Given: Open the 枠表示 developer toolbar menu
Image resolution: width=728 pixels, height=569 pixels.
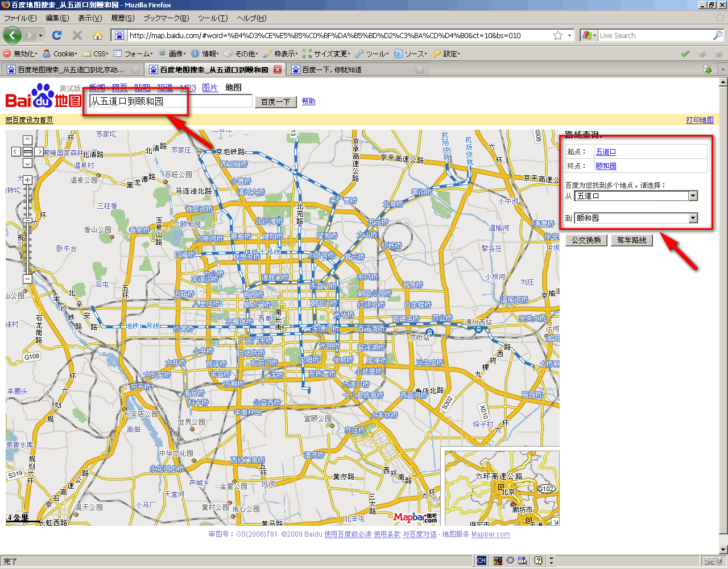Looking at the screenshot, I should pyautogui.click(x=280, y=53).
